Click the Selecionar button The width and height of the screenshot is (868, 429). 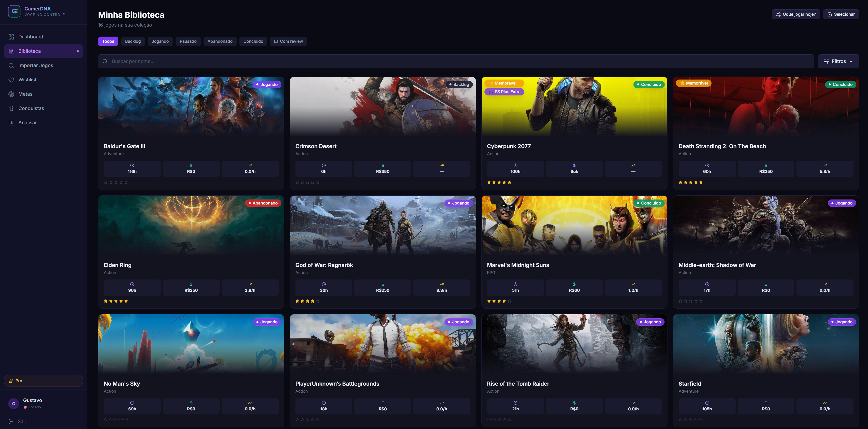point(841,14)
